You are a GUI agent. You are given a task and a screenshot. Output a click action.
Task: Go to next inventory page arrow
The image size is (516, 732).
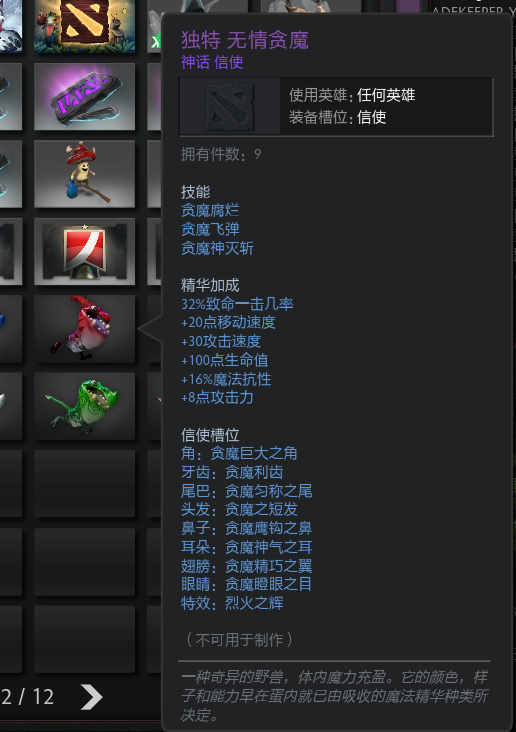pos(92,697)
